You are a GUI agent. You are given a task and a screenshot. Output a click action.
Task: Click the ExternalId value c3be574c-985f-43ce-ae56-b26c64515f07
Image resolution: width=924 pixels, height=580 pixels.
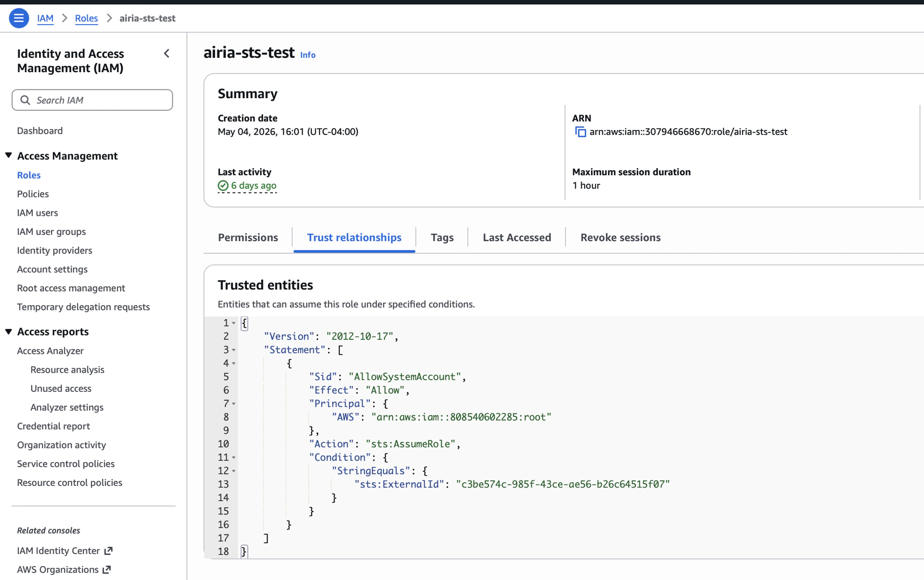pos(563,484)
